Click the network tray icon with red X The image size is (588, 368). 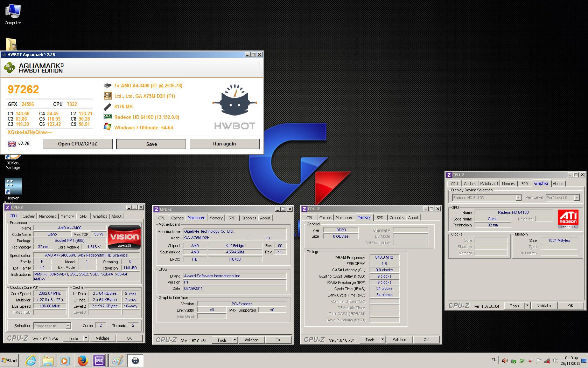click(547, 360)
